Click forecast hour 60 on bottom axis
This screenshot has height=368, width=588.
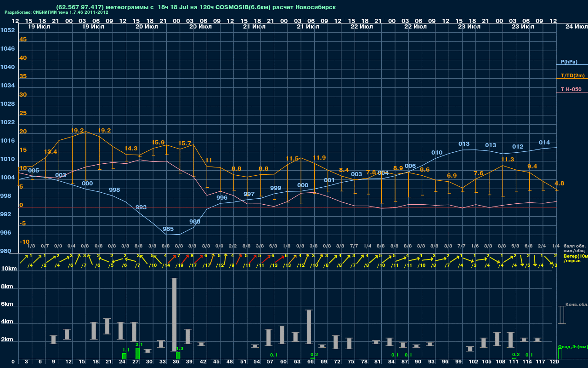coord(283,362)
